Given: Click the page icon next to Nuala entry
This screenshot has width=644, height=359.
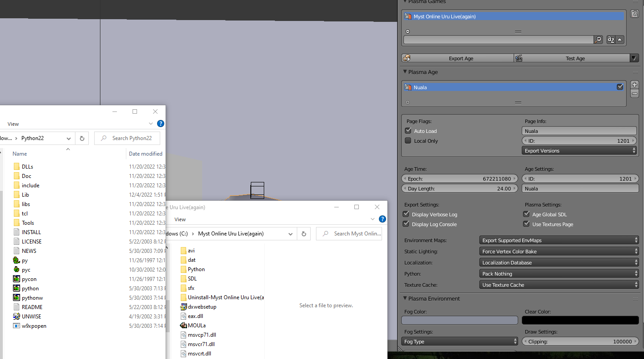Looking at the screenshot, I should pos(408,87).
